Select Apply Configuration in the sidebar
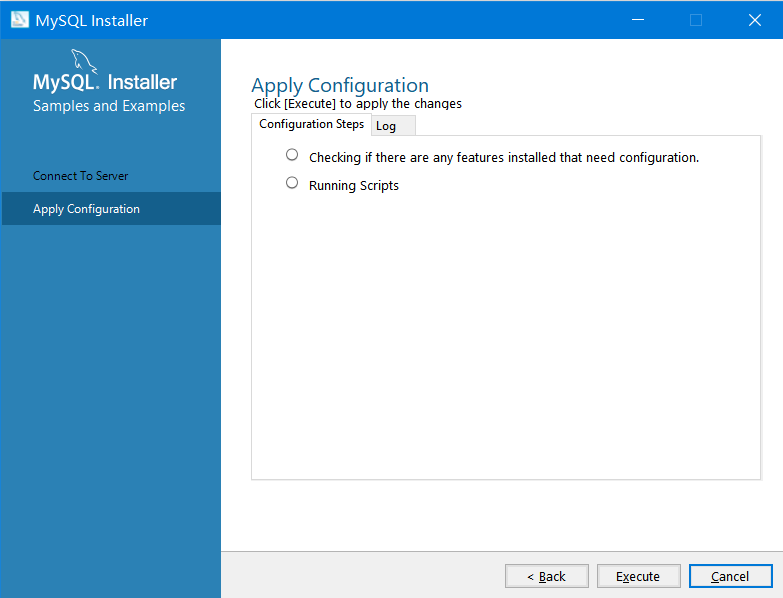Screen dimensions: 783x598 tap(87, 209)
